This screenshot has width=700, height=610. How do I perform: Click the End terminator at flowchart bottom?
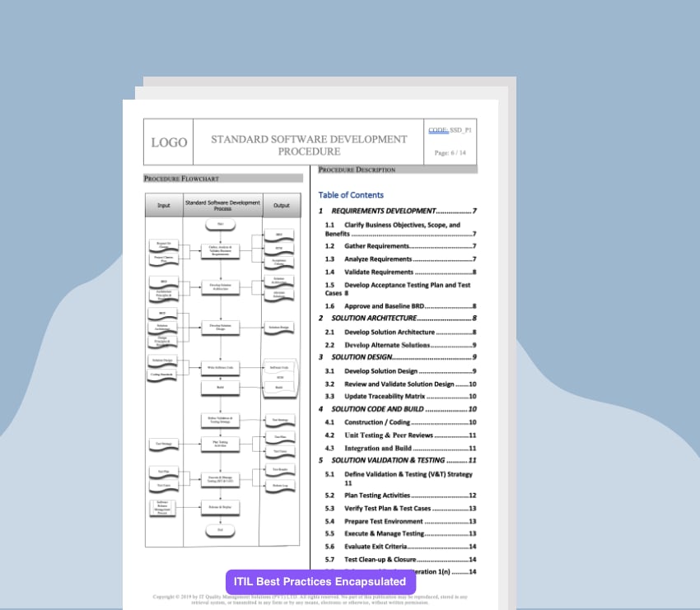[220, 529]
